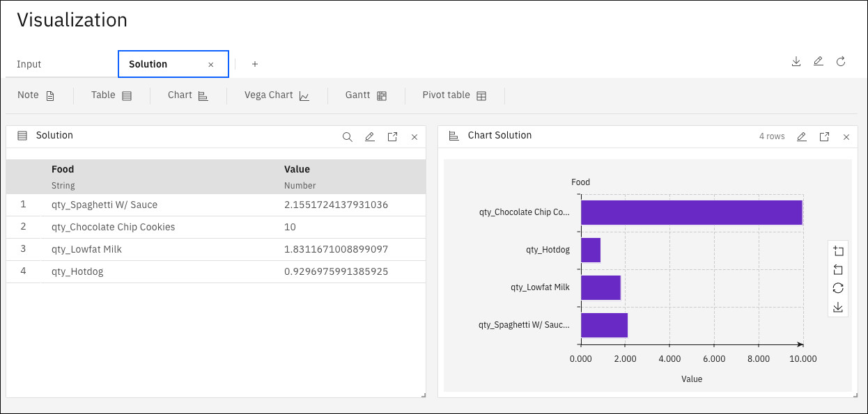Add a Chart widget

tap(188, 95)
